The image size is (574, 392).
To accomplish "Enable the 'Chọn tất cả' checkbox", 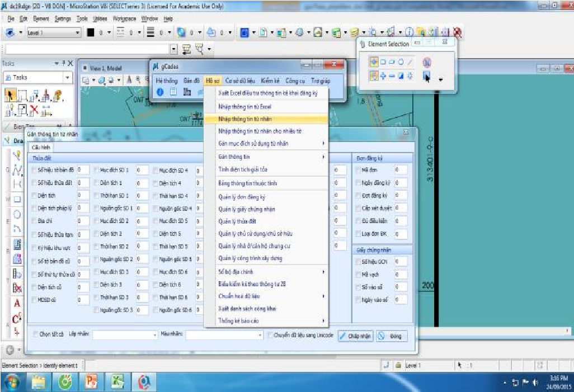I will tap(35, 334).
